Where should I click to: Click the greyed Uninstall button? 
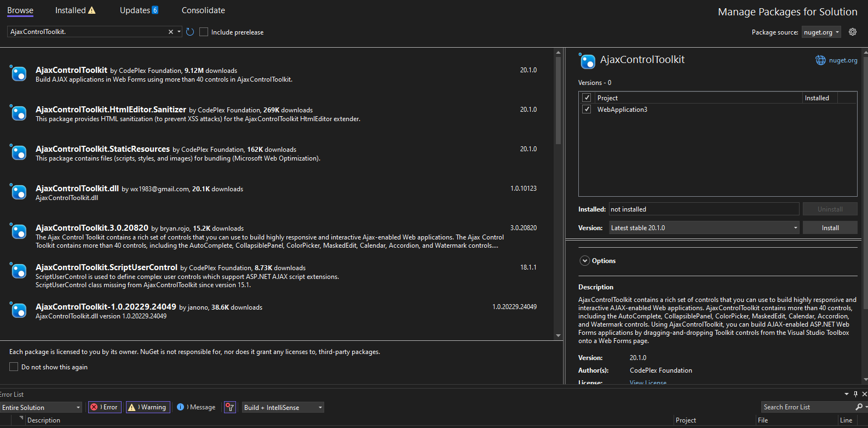830,209
